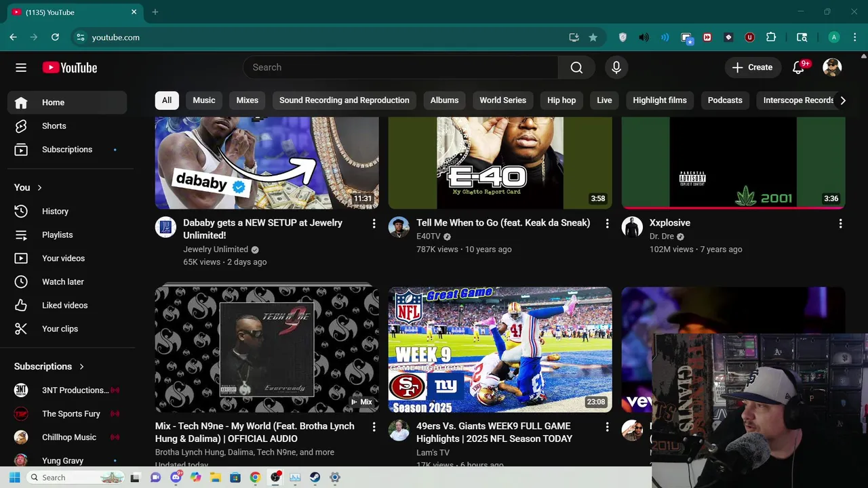Click the Shorts sidebar icon
The image size is (868, 488).
coord(21,126)
